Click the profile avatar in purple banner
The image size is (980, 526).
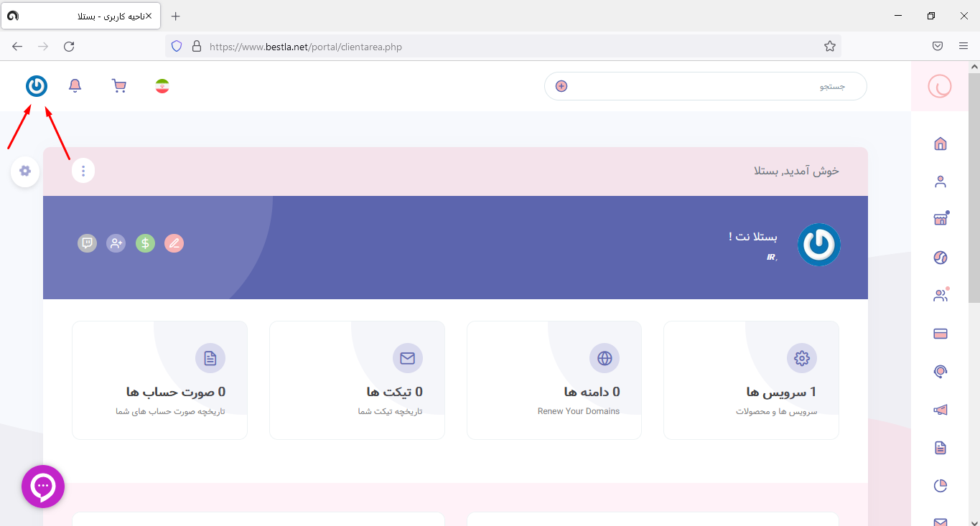click(819, 245)
